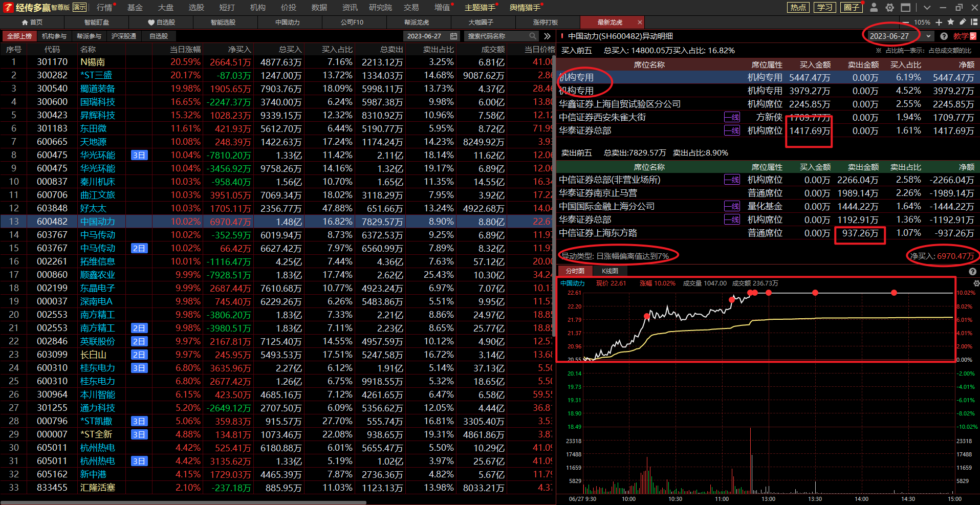The width and height of the screenshot is (980, 505).
Task: Sort by 成交额 column header
Action: (493, 50)
